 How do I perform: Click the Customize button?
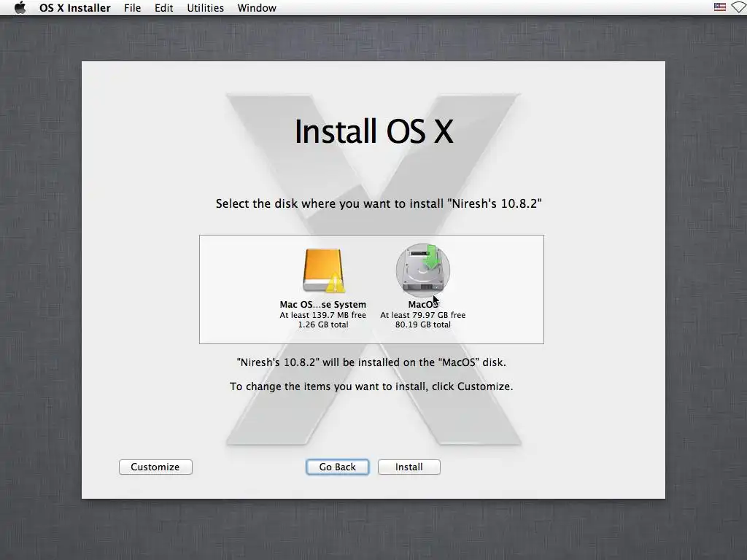point(155,467)
